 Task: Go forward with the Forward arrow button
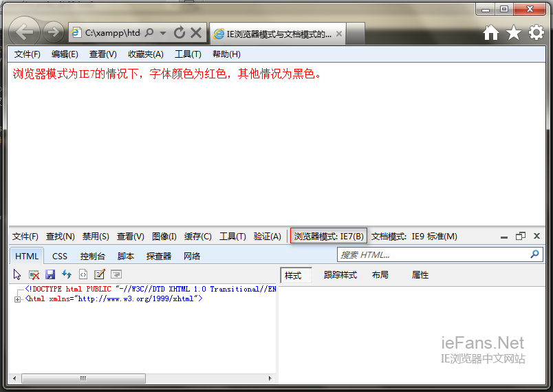53,32
